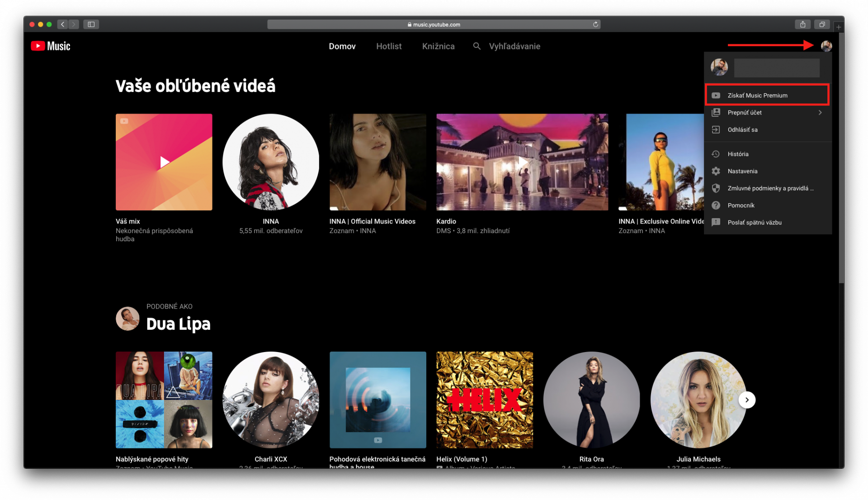Open Pohodová elektronická tanečná hudba thumbnail

tap(377, 400)
